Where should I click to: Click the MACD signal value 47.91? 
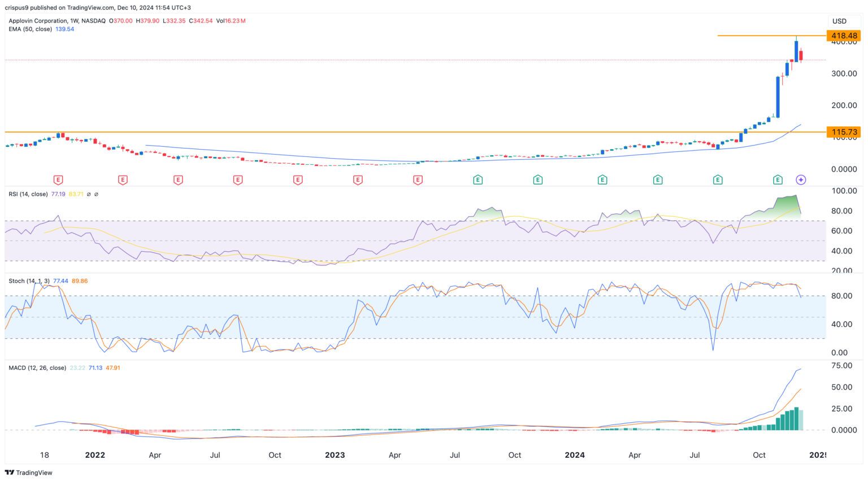pos(113,368)
